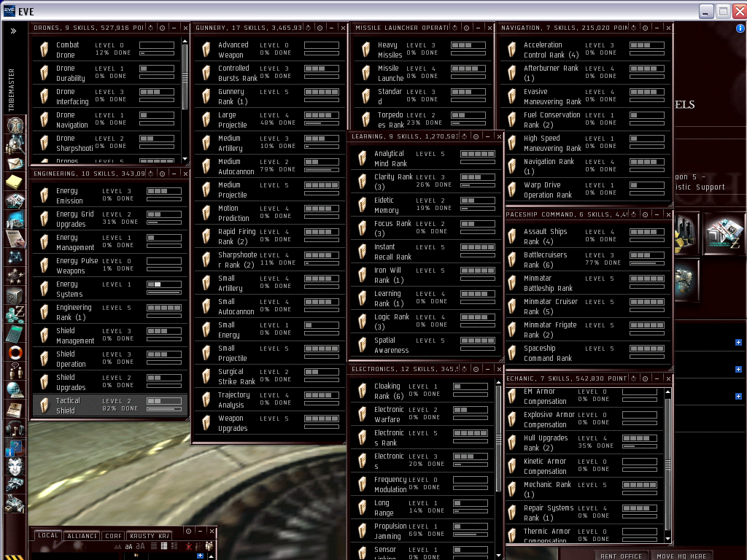Click the headphones jukebox icon
The image size is (747, 560).
coord(15,429)
